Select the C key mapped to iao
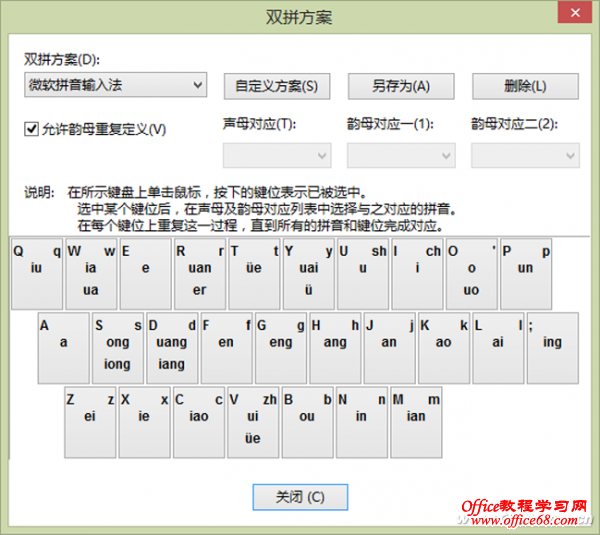Viewport: 600px width, 535px height. tap(199, 422)
